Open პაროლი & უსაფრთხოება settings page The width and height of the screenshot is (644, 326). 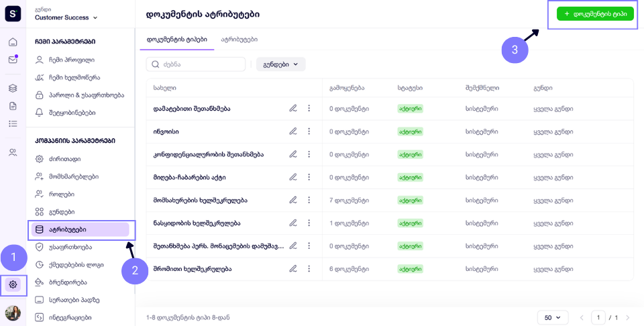(80, 95)
